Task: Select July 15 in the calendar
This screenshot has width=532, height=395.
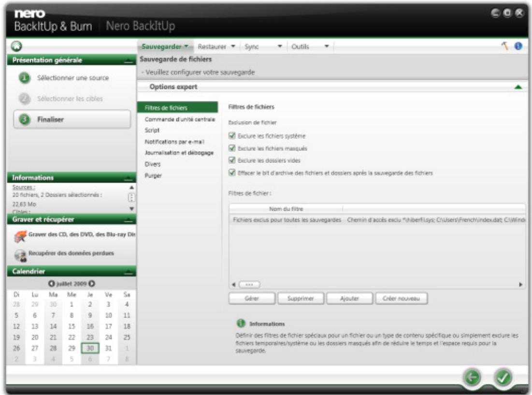Action: tap(72, 326)
